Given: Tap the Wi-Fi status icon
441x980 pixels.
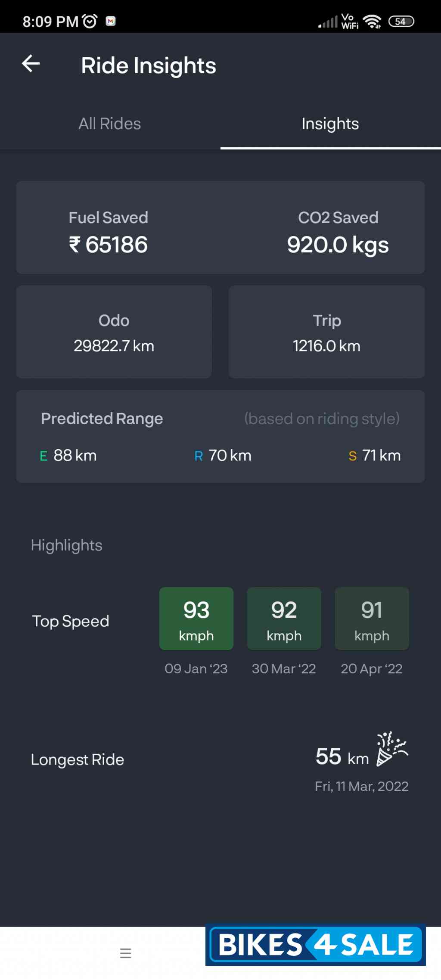Looking at the screenshot, I should [x=372, y=21].
